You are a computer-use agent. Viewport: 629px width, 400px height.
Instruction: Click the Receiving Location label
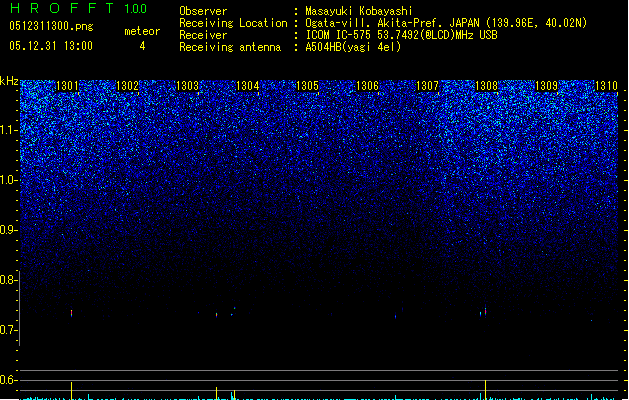[233, 23]
